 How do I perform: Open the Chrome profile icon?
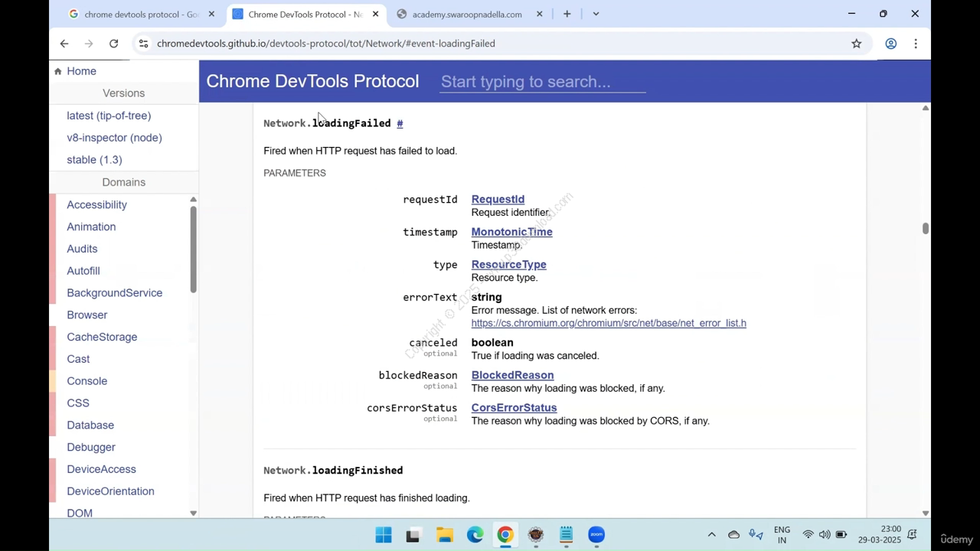[890, 44]
